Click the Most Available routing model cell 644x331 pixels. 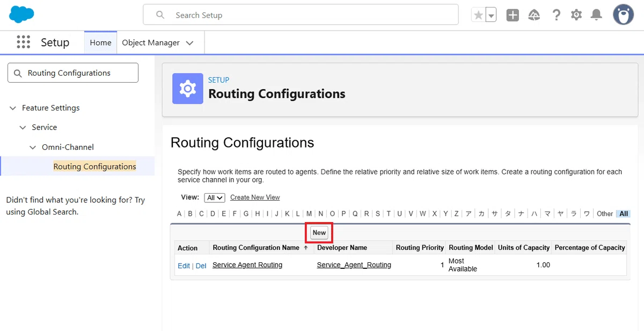463,265
